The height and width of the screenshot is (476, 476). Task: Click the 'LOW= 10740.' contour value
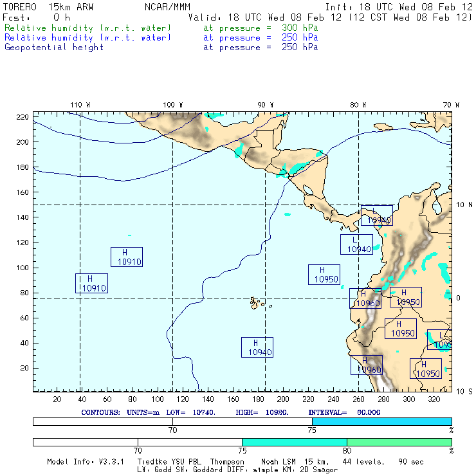190,412
